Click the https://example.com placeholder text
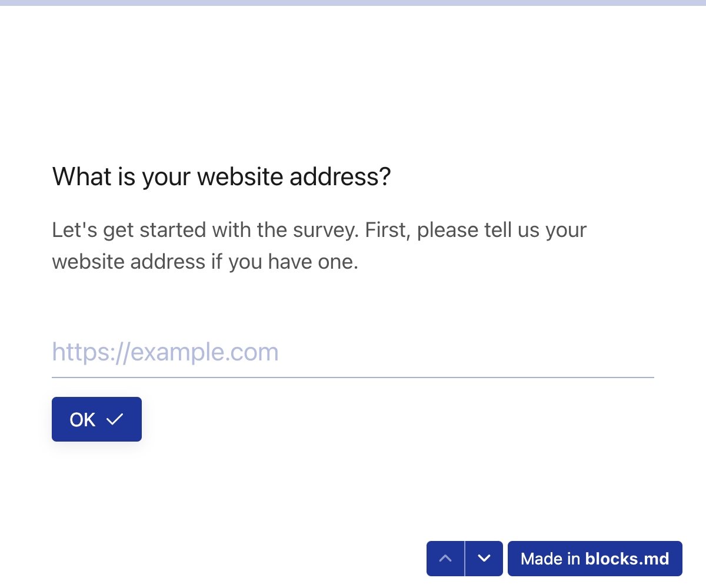 tap(165, 352)
